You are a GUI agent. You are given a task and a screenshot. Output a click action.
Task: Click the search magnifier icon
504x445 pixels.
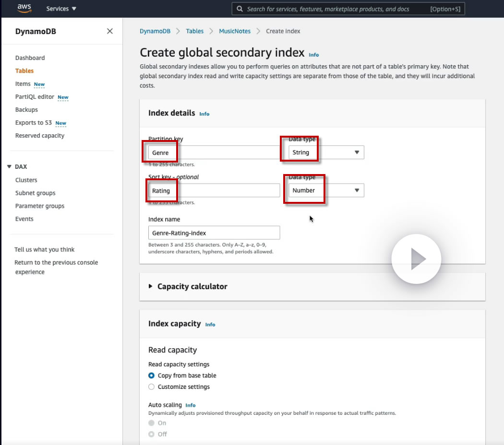tap(240, 9)
